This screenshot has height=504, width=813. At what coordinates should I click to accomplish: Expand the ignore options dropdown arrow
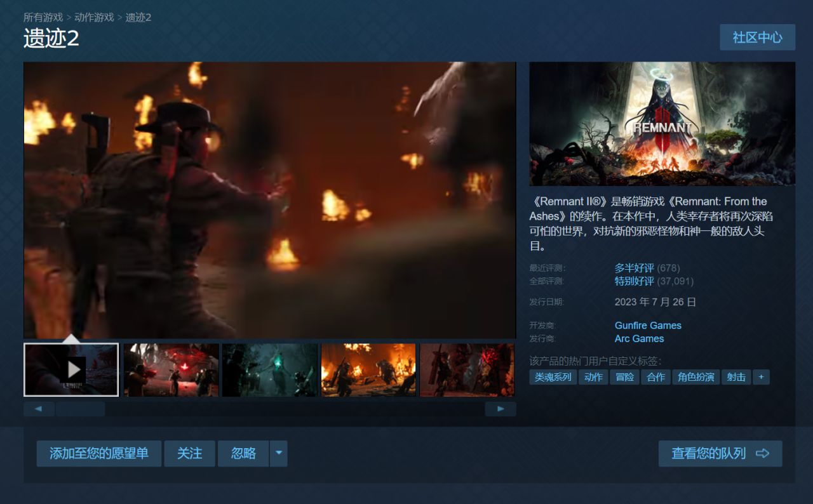(278, 454)
